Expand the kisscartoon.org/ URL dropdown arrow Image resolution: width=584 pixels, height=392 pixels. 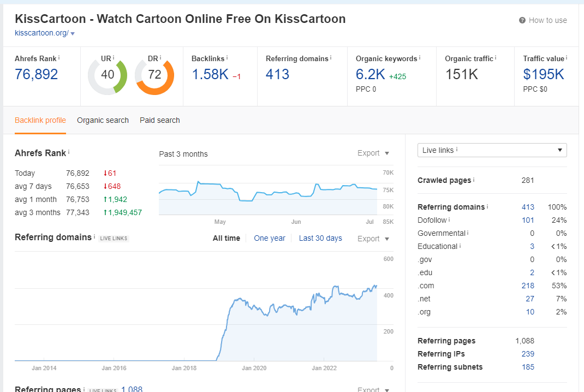73,33
